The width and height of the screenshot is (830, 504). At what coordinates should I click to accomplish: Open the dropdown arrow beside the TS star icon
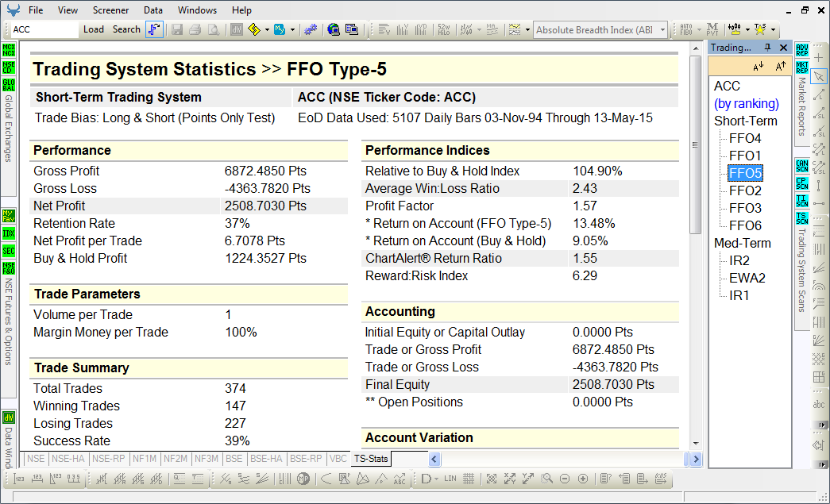[x=774, y=29]
